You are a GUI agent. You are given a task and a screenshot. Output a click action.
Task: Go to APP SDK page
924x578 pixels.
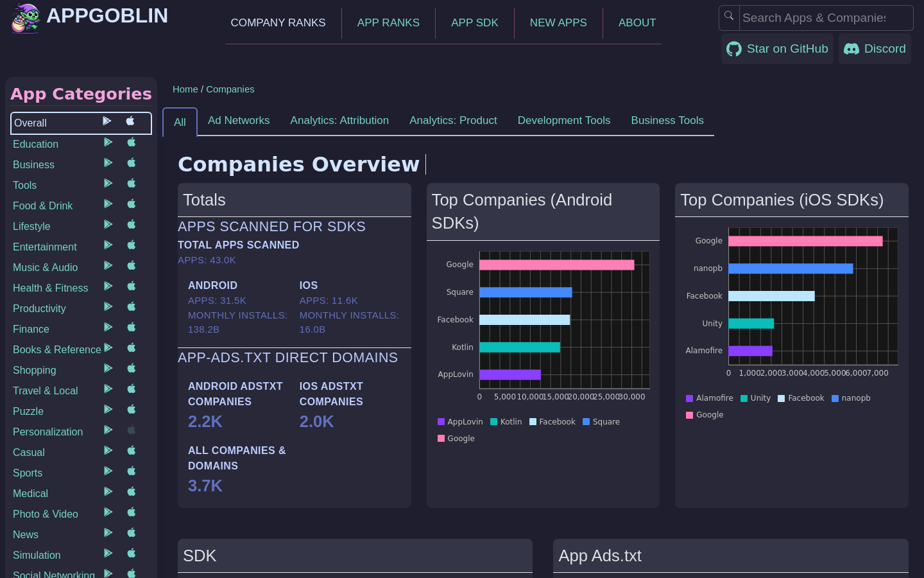475,23
